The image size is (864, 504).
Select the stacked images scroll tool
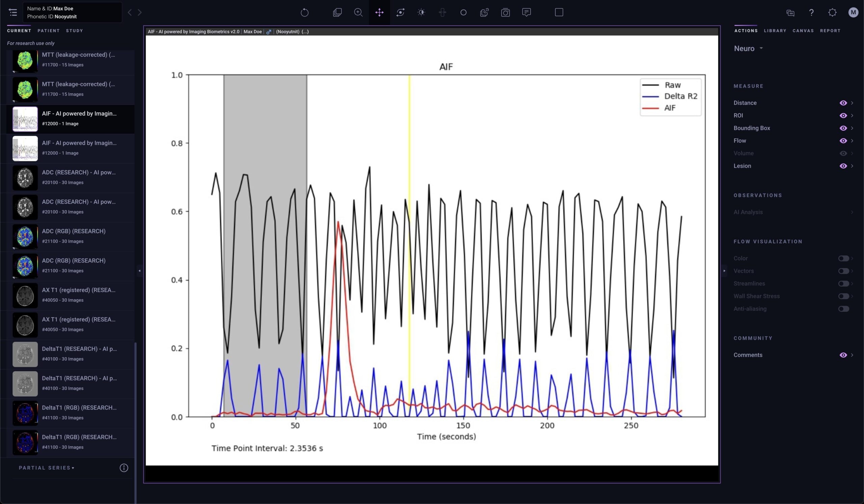tap(337, 13)
